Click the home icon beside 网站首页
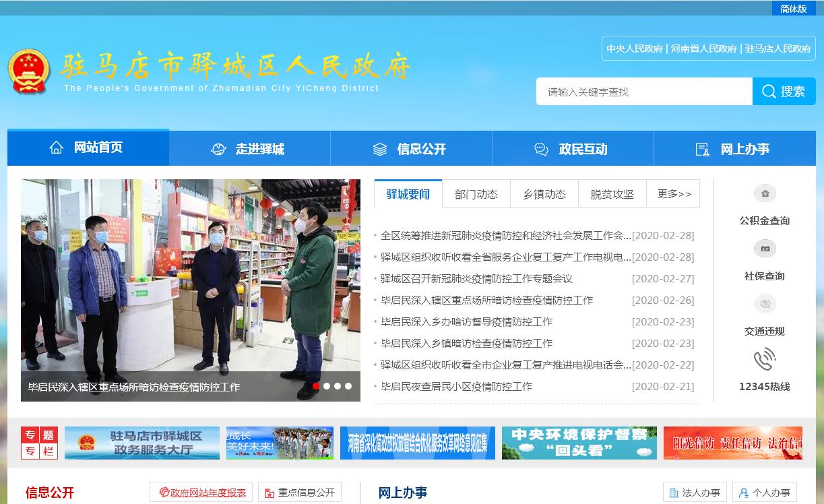The image size is (824, 504). (x=57, y=148)
